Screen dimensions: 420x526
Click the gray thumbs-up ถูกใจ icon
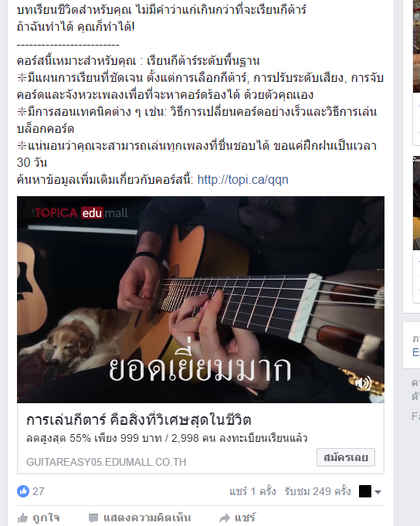coord(23,518)
